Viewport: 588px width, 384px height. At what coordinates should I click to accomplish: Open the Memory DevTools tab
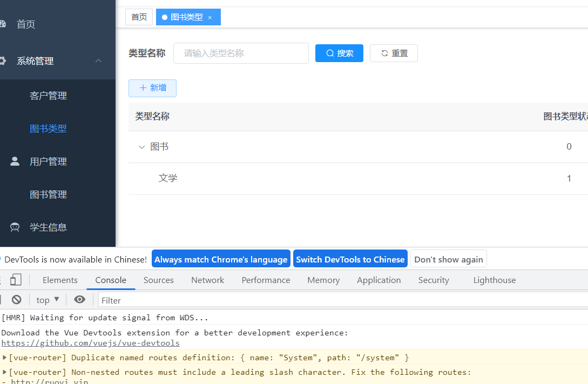323,280
